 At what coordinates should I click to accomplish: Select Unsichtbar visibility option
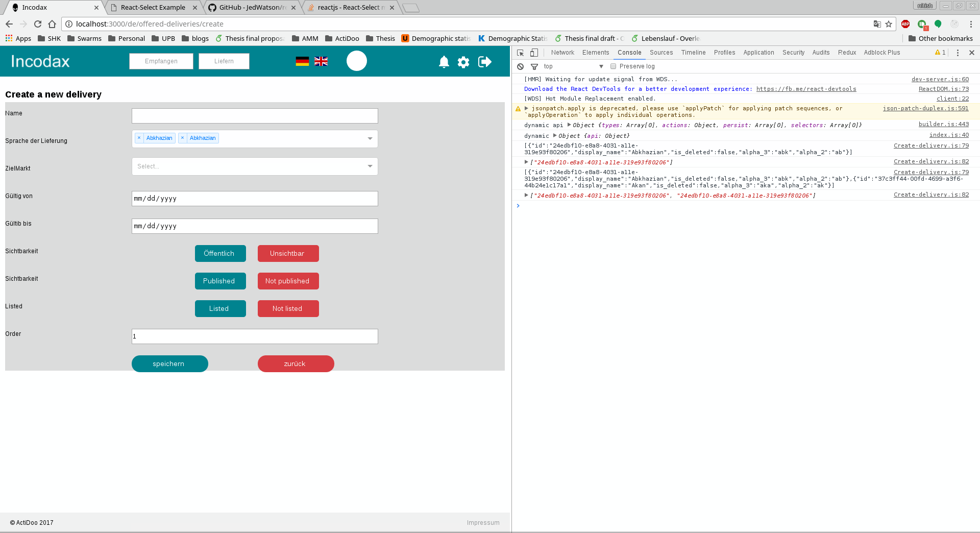tap(288, 253)
